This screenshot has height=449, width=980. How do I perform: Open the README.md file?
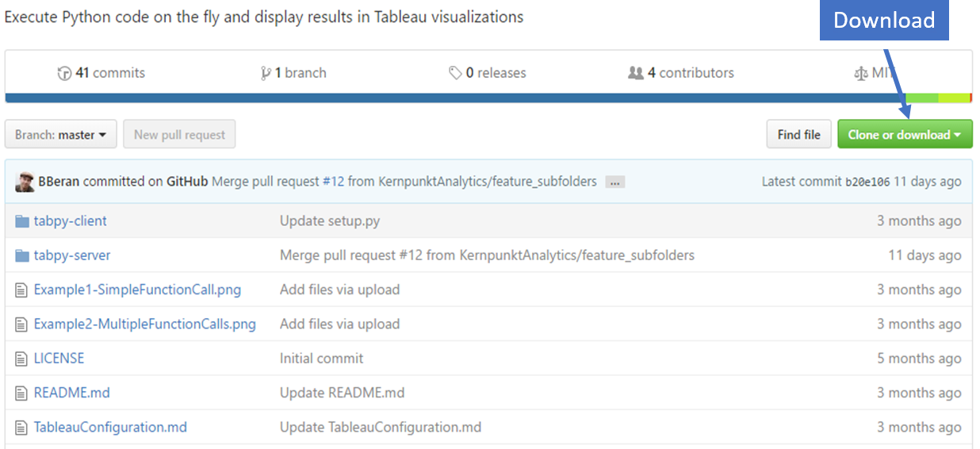pyautogui.click(x=72, y=393)
